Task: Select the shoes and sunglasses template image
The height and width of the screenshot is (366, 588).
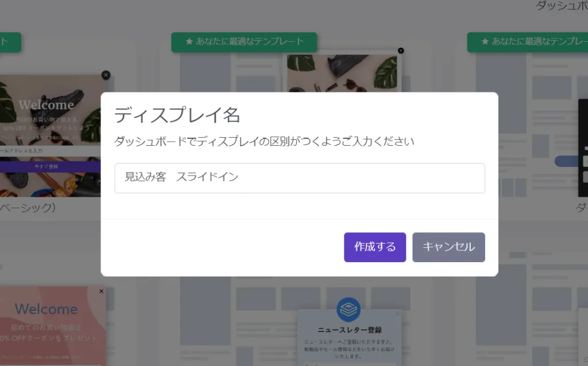Action: (x=342, y=73)
